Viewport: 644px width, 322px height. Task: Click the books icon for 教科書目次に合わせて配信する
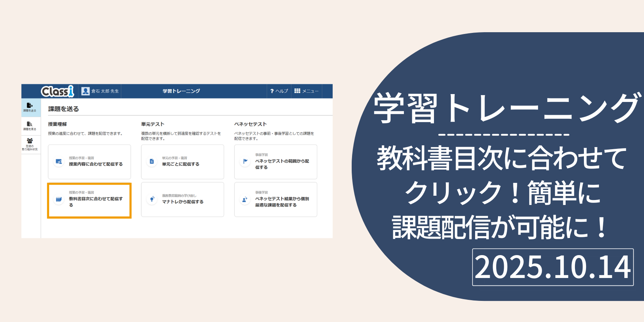pos(59,199)
